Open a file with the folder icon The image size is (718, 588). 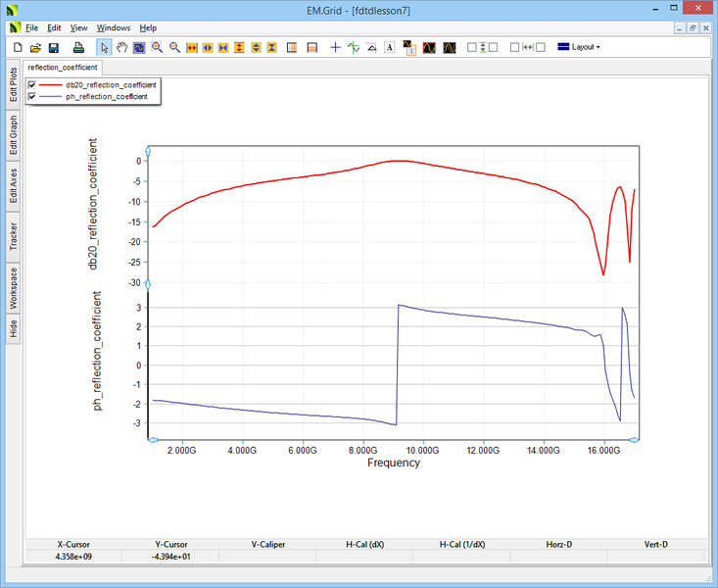[35, 47]
